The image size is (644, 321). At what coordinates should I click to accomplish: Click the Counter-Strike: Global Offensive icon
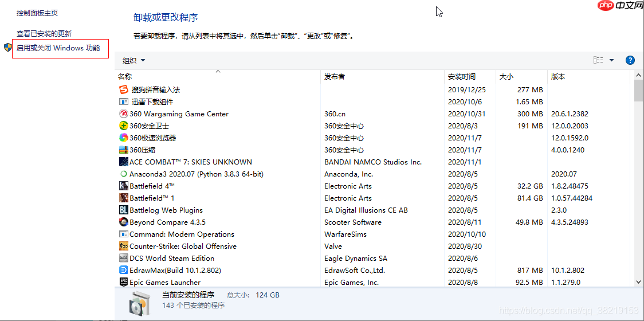tap(124, 246)
